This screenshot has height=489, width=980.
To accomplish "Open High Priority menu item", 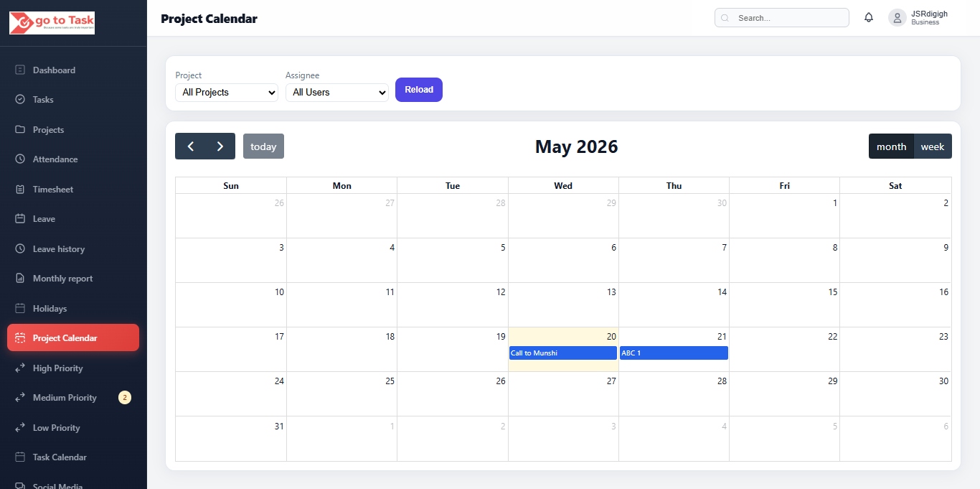I will click(73, 368).
